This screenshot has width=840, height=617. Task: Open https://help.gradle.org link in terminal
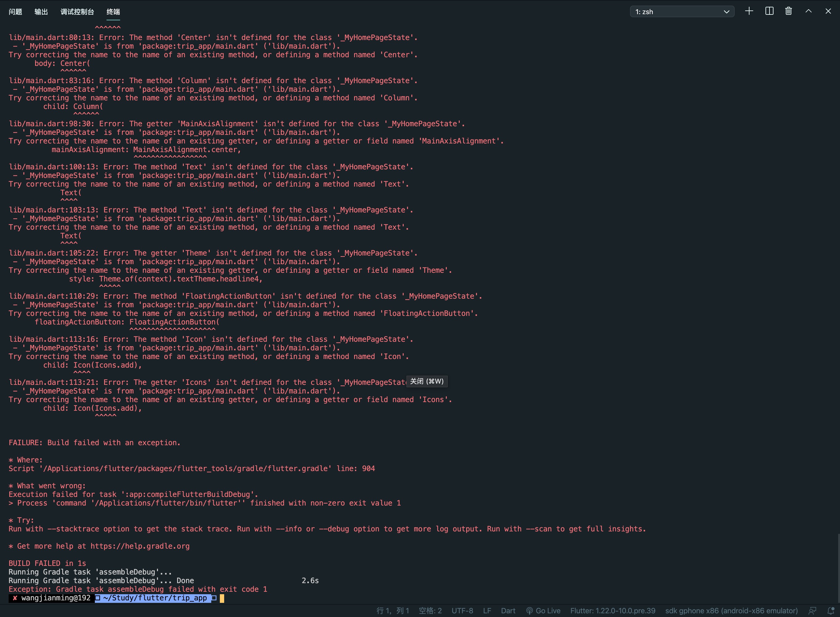(x=140, y=546)
